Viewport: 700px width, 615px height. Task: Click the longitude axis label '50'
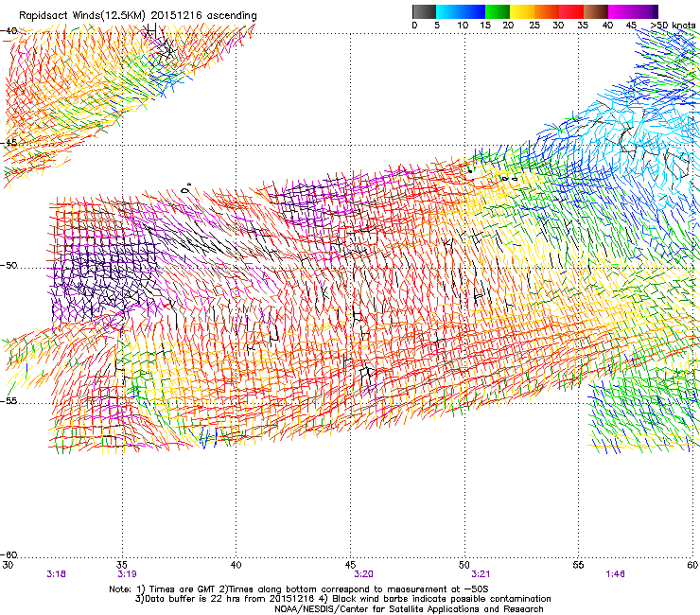tap(464, 565)
